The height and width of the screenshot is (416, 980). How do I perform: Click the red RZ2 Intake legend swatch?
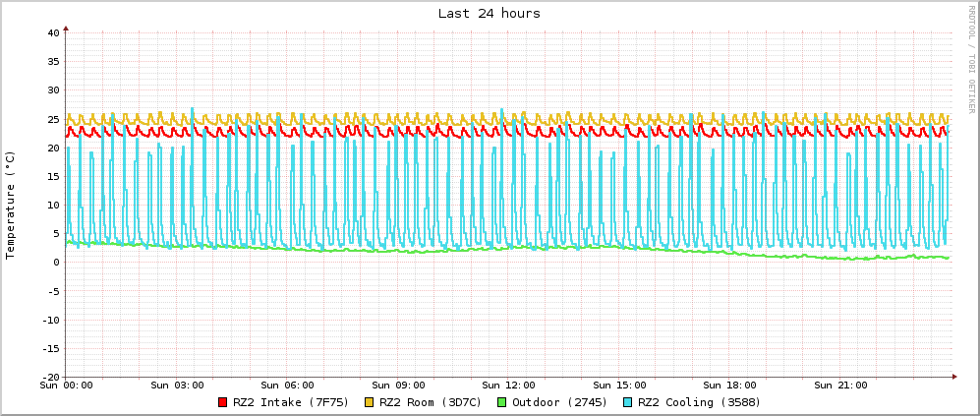(222, 402)
